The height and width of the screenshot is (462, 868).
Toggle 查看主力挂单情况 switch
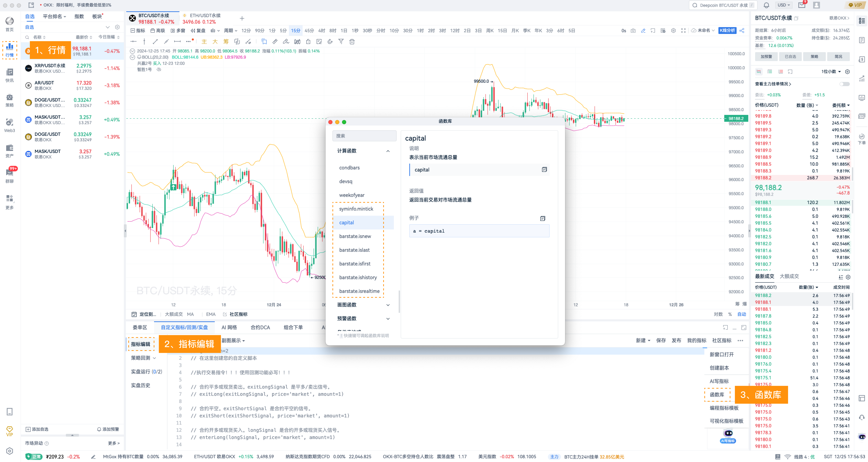(844, 84)
